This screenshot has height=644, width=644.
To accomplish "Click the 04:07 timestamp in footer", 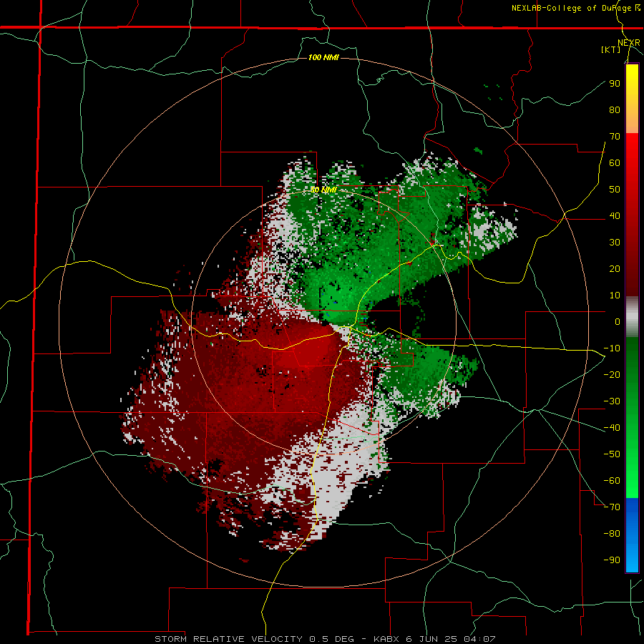I will pyautogui.click(x=481, y=639).
